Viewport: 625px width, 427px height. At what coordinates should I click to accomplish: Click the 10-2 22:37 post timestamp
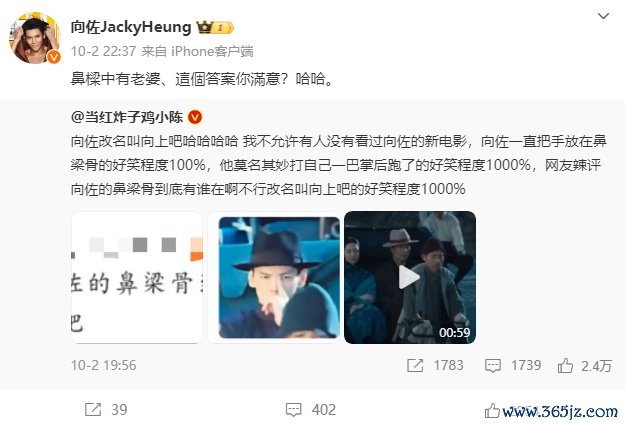pos(104,51)
